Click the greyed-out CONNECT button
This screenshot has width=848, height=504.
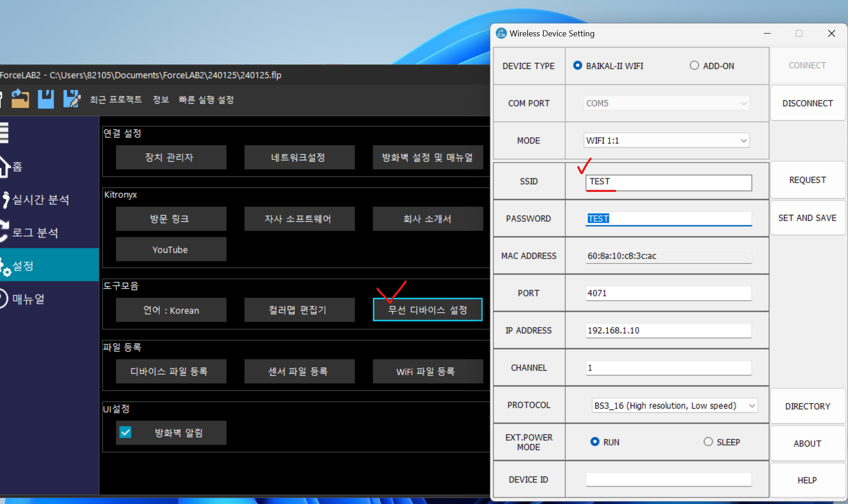808,65
